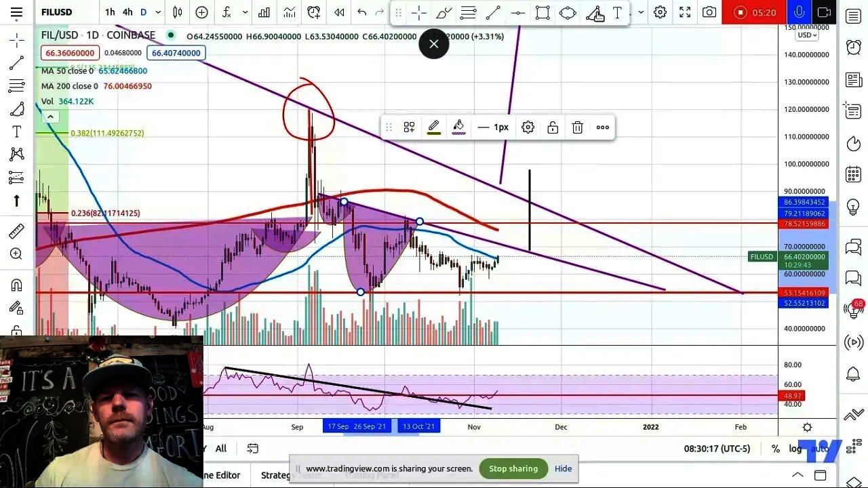The width and height of the screenshot is (868, 488).
Task: Start bar replay with the rewind icon
Action: (339, 12)
